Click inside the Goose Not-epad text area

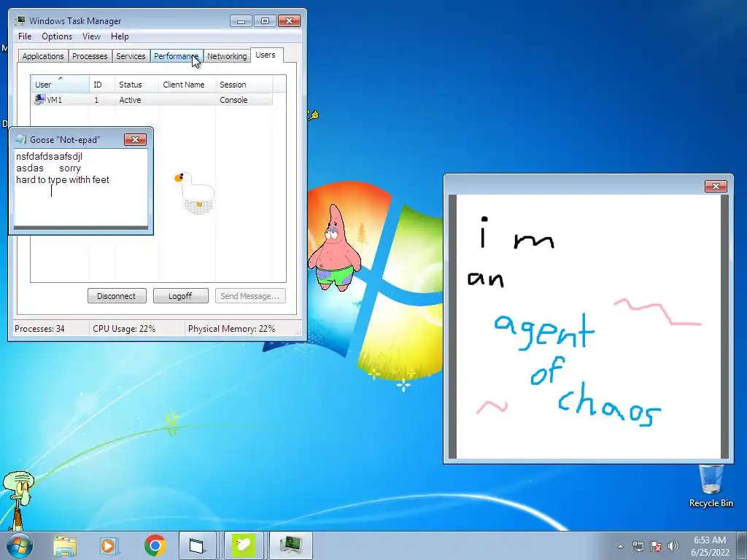click(80, 187)
